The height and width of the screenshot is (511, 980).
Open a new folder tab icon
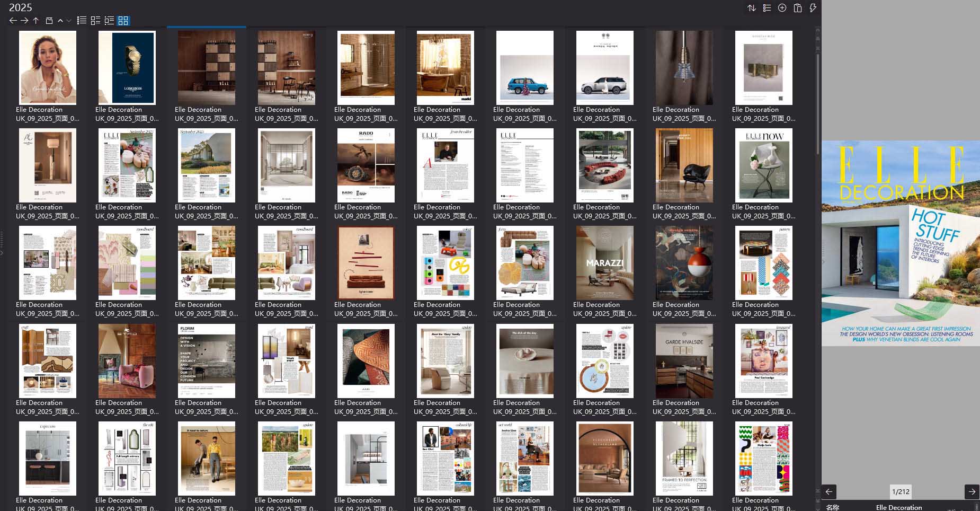48,20
